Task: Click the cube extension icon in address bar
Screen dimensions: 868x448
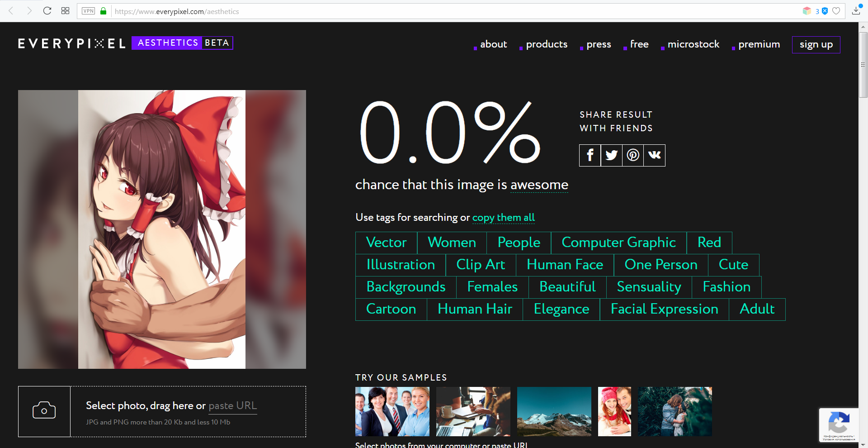Action: point(807,11)
